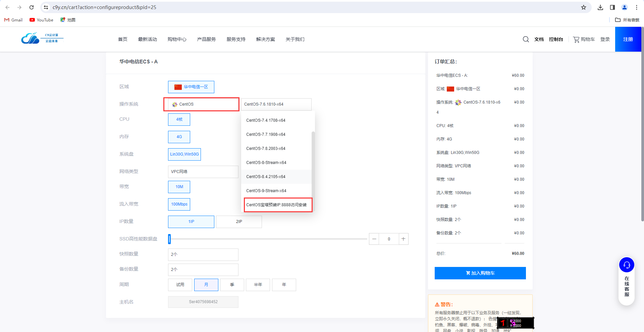This screenshot has width=644, height=332.
Task: Click the 登录 login link
Action: pos(605,39)
